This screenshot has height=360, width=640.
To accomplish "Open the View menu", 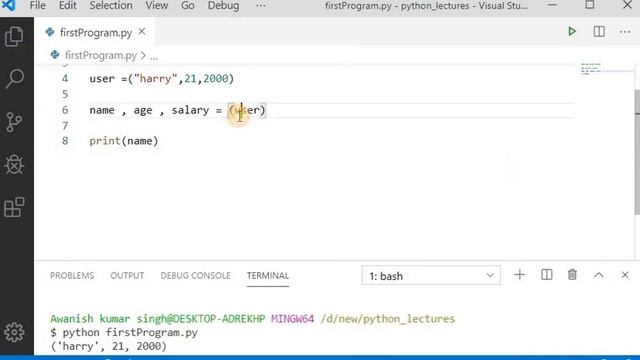I will [157, 6].
